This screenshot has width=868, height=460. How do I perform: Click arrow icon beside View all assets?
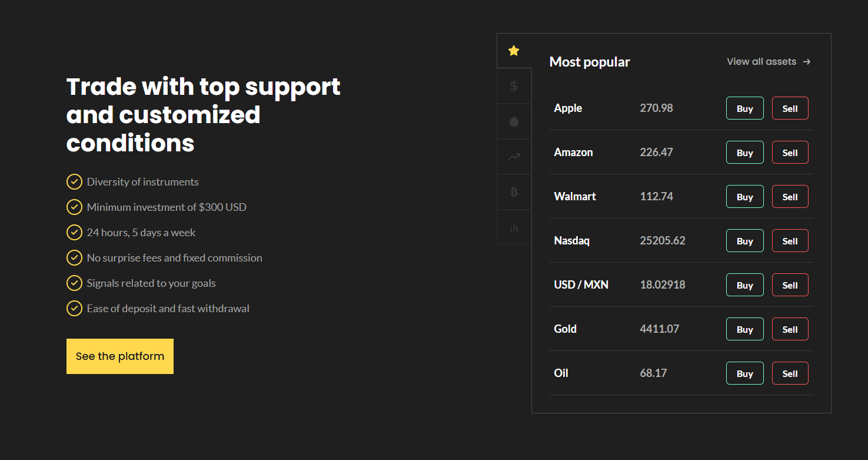(x=807, y=62)
